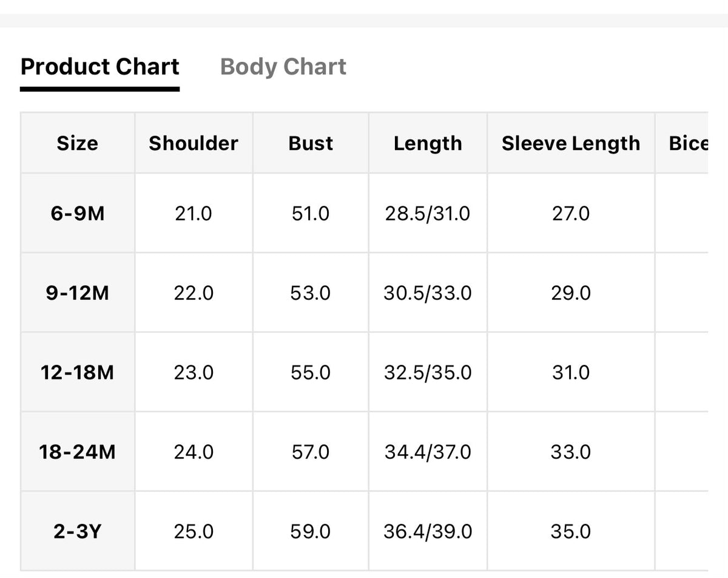Screen dimensions: 728x578
Task: Select the 18-24M size row label
Action: coord(78,452)
